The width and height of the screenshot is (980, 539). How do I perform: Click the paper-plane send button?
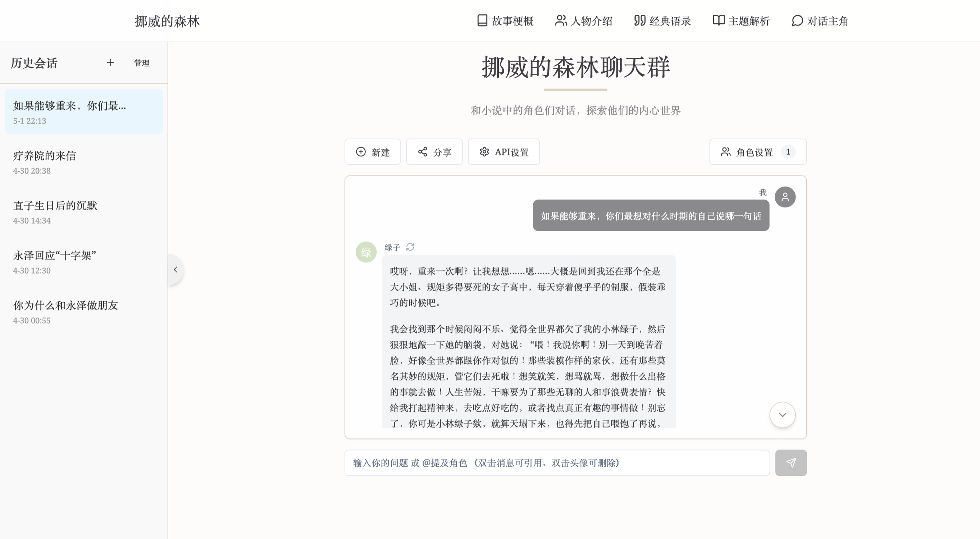[x=790, y=462]
